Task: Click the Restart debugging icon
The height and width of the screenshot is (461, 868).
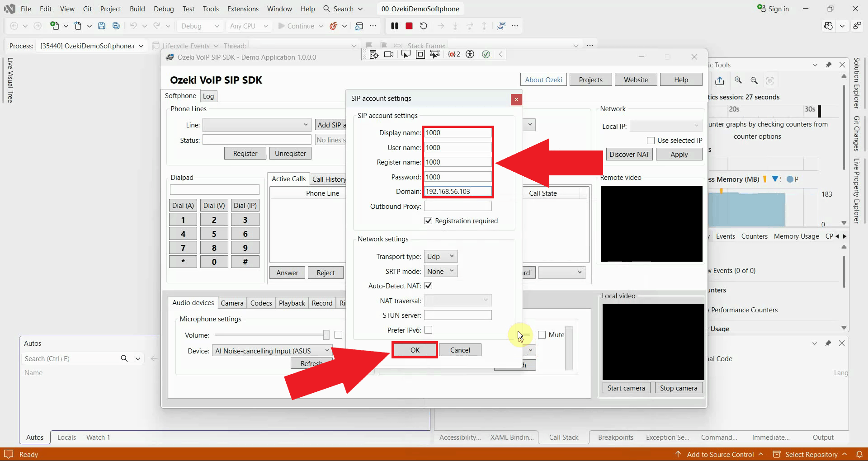Action: 424,26
